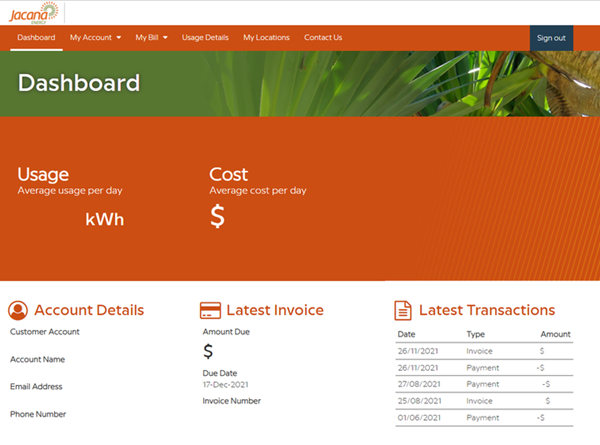Click the Phone Number label
Viewport: 600px width, 445px height.
tap(38, 414)
